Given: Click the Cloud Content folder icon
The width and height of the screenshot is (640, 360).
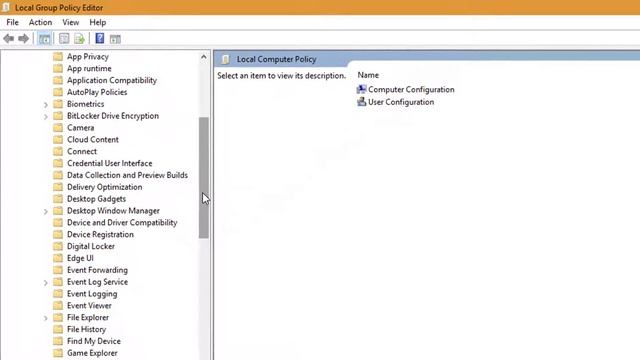Looking at the screenshot, I should (x=58, y=139).
